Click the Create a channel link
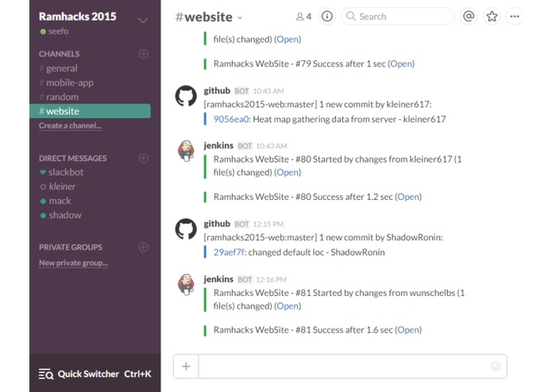The image size is (552, 392). pyautogui.click(x=70, y=126)
